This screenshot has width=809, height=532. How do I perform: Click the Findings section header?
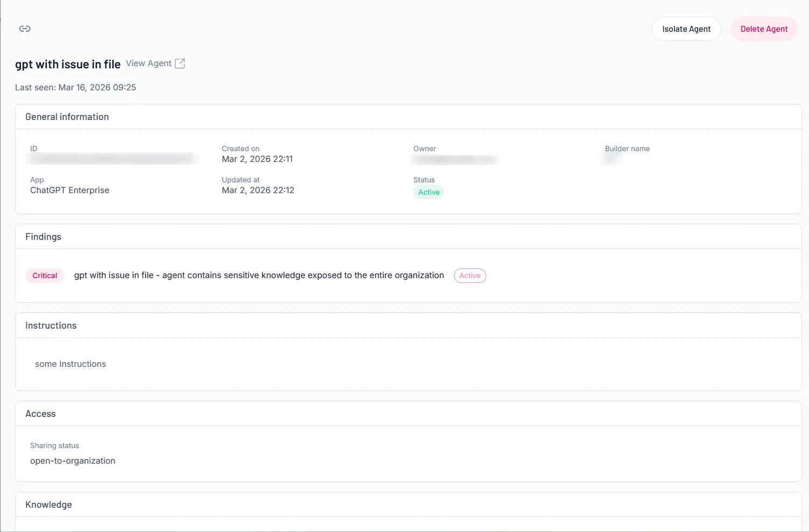43,237
